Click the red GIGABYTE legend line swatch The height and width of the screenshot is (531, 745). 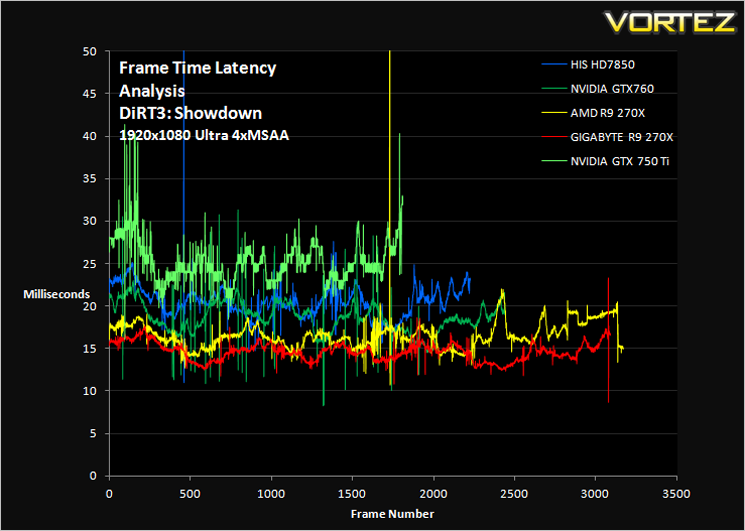(554, 137)
